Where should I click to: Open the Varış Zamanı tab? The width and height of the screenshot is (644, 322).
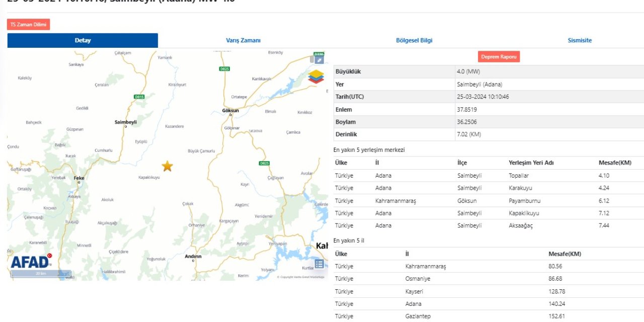[244, 41]
